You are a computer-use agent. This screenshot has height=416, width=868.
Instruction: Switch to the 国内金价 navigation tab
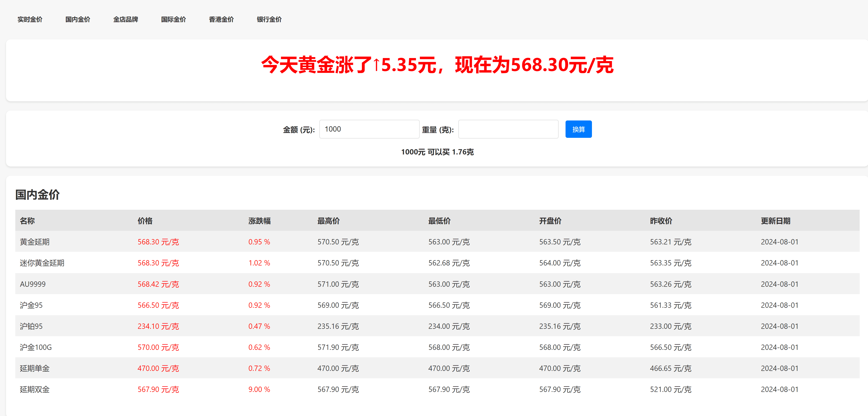tap(78, 19)
